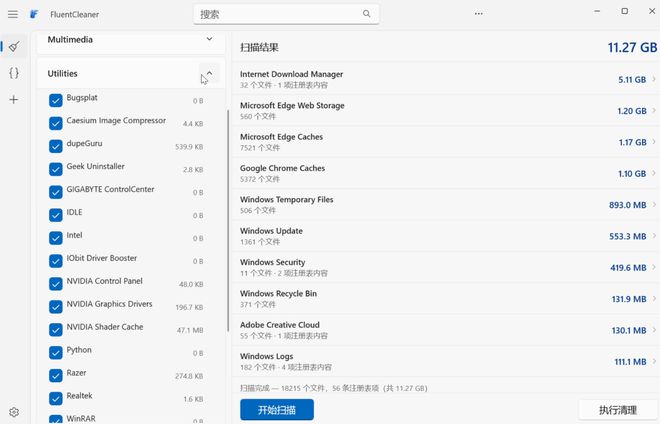Select the cleaner broom sidebar icon
The height and width of the screenshot is (424, 660).
[14, 46]
